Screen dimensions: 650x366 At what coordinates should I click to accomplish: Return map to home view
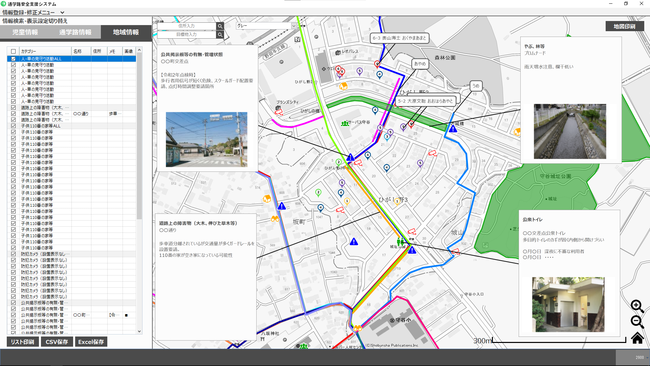637,338
